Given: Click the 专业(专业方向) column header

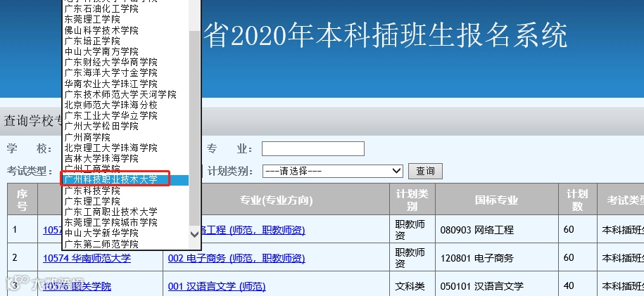Looking at the screenshot, I should [277, 200].
